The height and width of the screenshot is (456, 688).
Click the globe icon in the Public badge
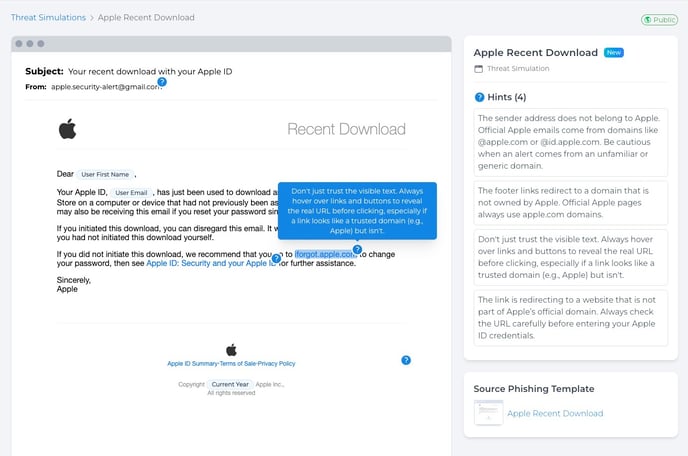pyautogui.click(x=646, y=19)
